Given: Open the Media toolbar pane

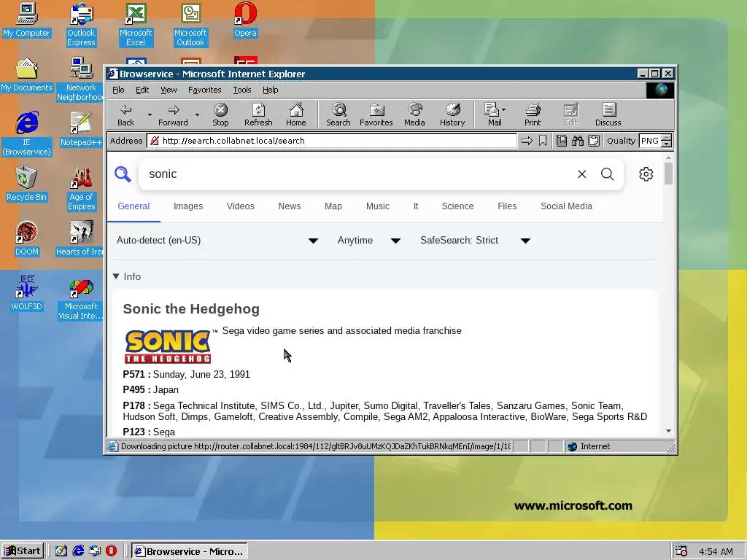Looking at the screenshot, I should (414, 115).
